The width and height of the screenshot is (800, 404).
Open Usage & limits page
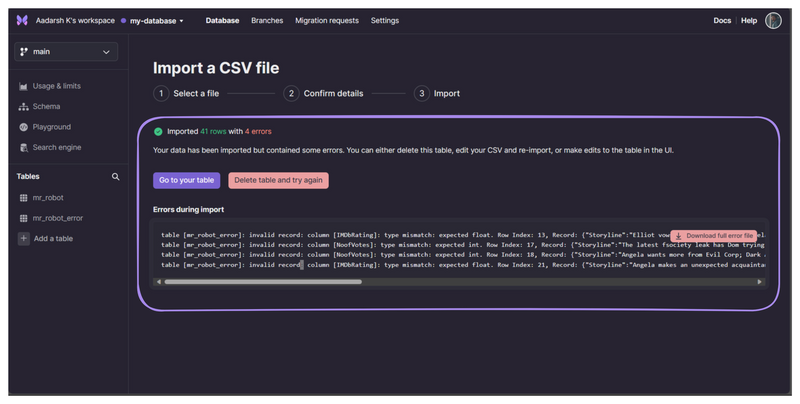(57, 86)
